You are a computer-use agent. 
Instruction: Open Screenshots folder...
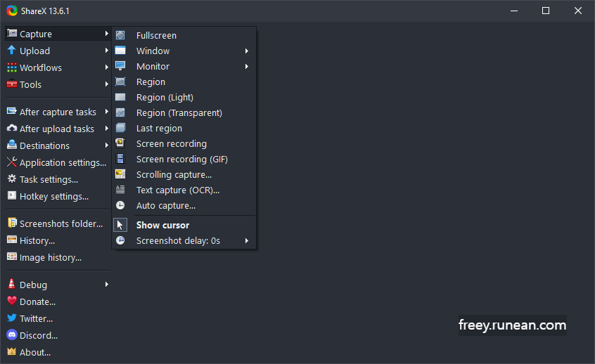coord(58,223)
